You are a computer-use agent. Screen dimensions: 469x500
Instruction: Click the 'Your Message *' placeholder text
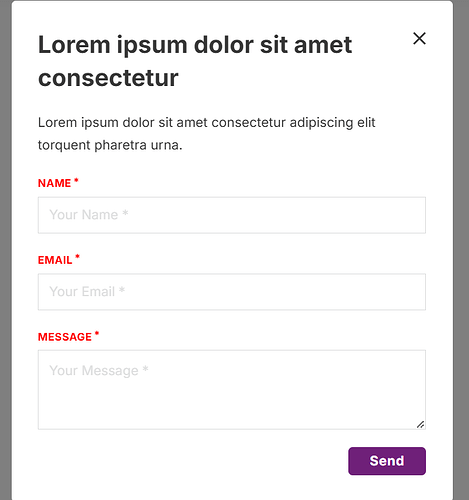click(x=99, y=371)
